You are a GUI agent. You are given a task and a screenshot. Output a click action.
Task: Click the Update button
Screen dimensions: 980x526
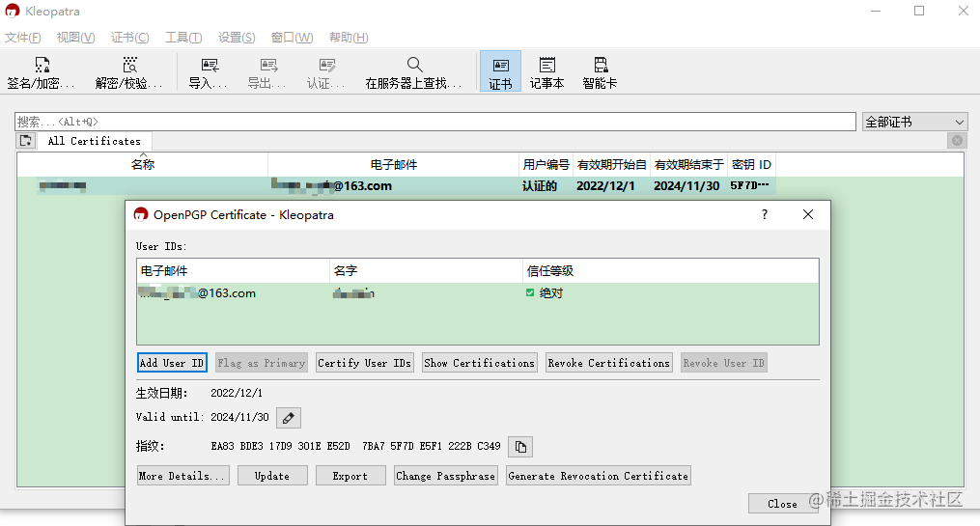click(272, 476)
